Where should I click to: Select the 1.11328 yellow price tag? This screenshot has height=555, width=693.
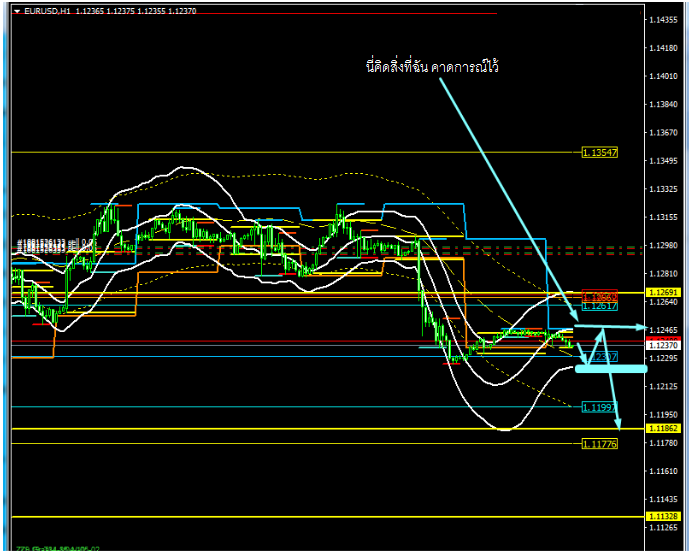pos(663,517)
